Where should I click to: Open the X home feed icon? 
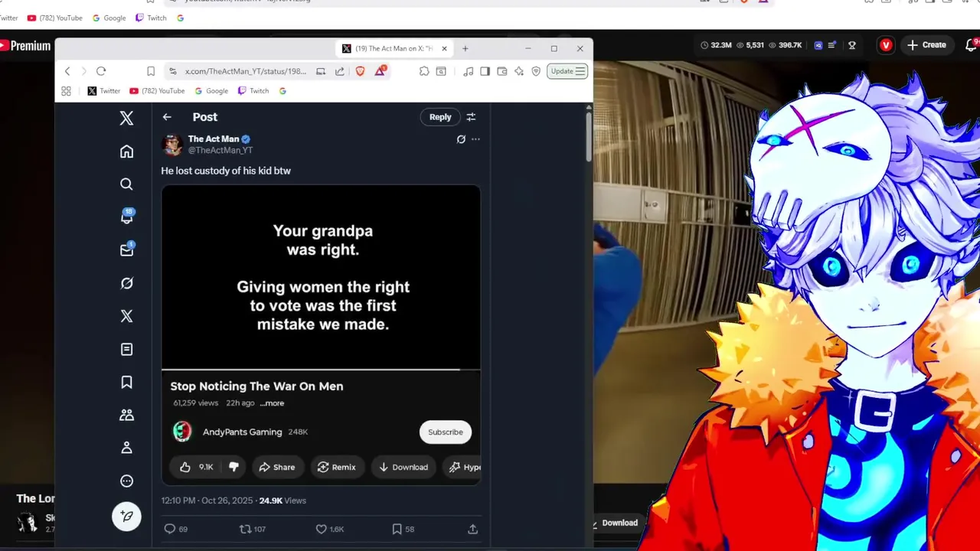[126, 152]
